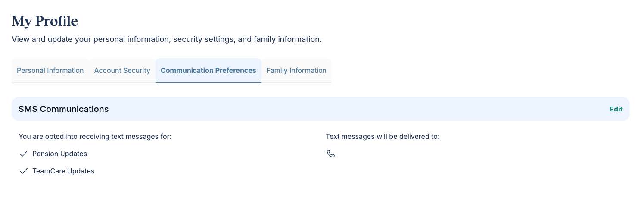Viewport: 644px width, 223px height.
Task: Switch to the Account Security tab
Action: 122,70
